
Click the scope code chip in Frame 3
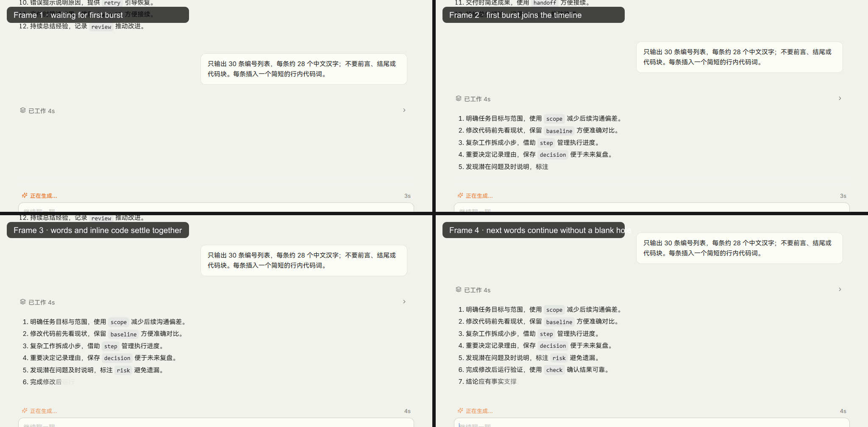tap(119, 322)
